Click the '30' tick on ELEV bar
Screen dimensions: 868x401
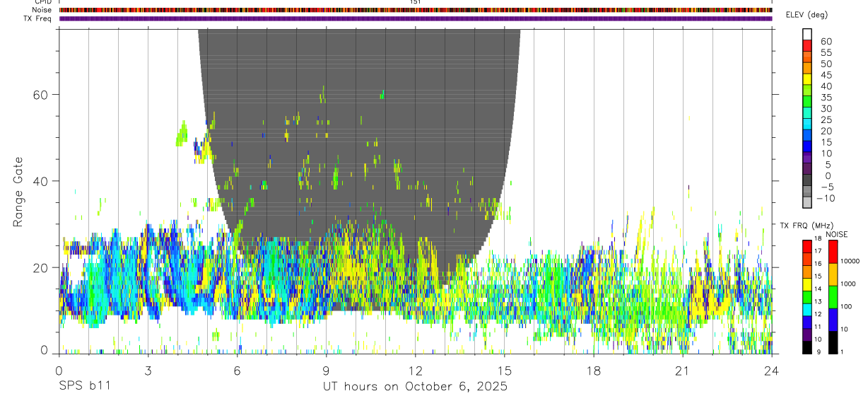[x=826, y=108]
